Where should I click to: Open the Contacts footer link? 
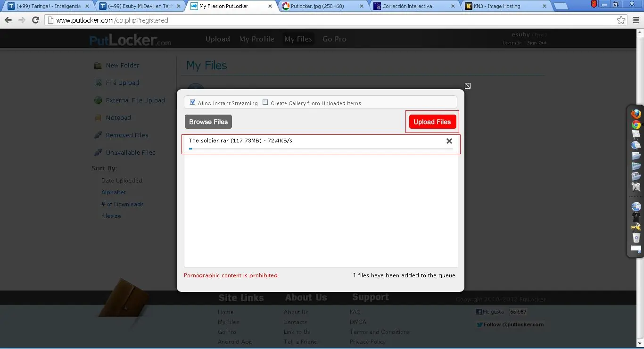coord(295,322)
